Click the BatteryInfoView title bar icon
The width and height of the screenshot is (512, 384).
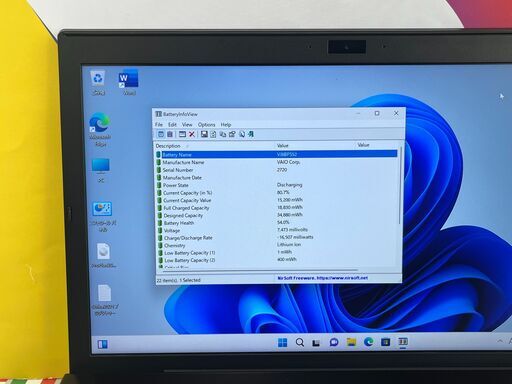click(x=159, y=114)
